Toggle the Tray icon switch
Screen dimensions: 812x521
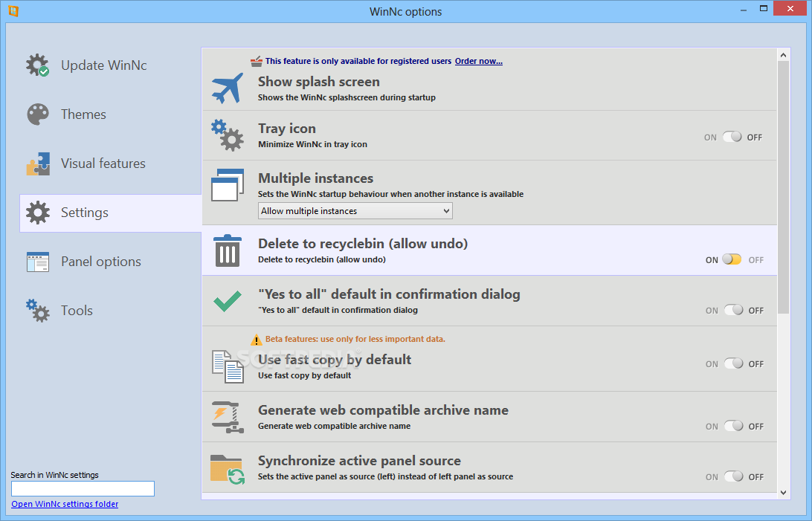click(732, 137)
